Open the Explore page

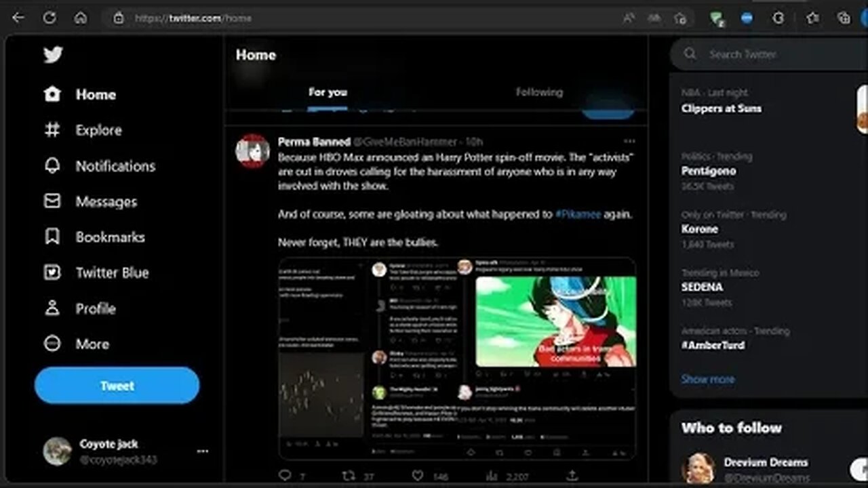click(83, 130)
